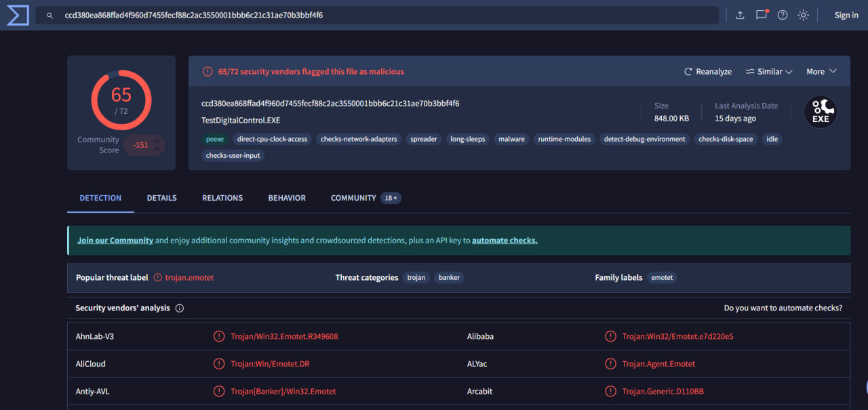Click the hash search input field
Image resolution: width=868 pixels, height=410 pixels.
tap(380, 15)
